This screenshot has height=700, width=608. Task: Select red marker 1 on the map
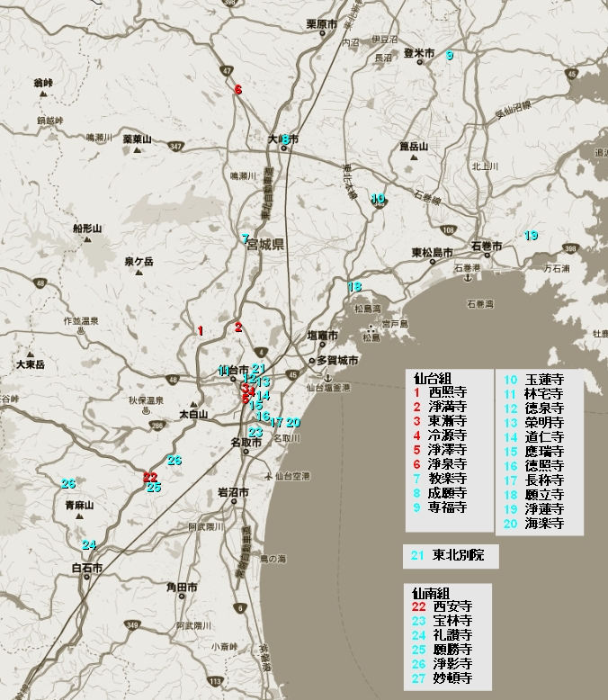click(x=201, y=331)
